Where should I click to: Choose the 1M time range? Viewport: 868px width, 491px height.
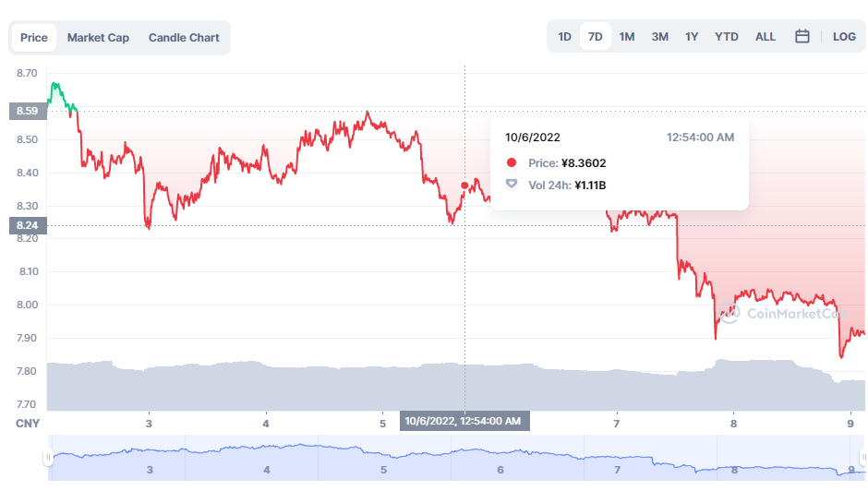[627, 37]
